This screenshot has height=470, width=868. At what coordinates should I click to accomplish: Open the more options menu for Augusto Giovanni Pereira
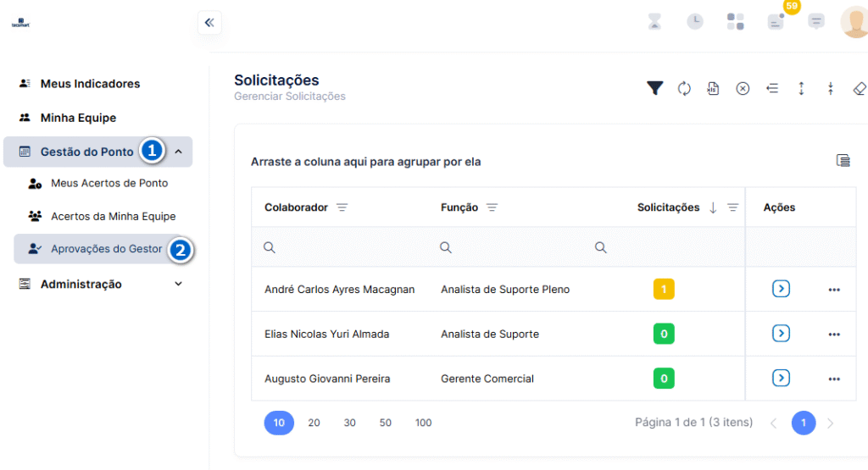[x=834, y=379]
